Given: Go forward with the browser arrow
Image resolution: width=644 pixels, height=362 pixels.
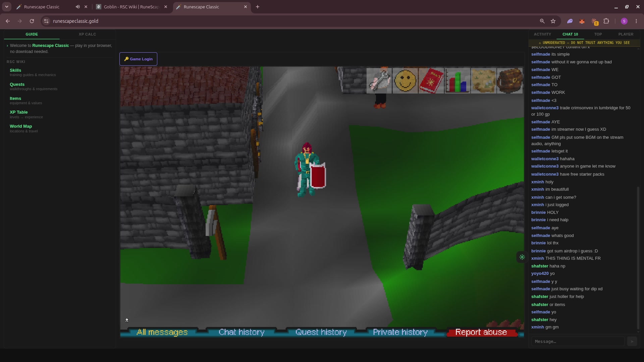Looking at the screenshot, I should pos(20,21).
